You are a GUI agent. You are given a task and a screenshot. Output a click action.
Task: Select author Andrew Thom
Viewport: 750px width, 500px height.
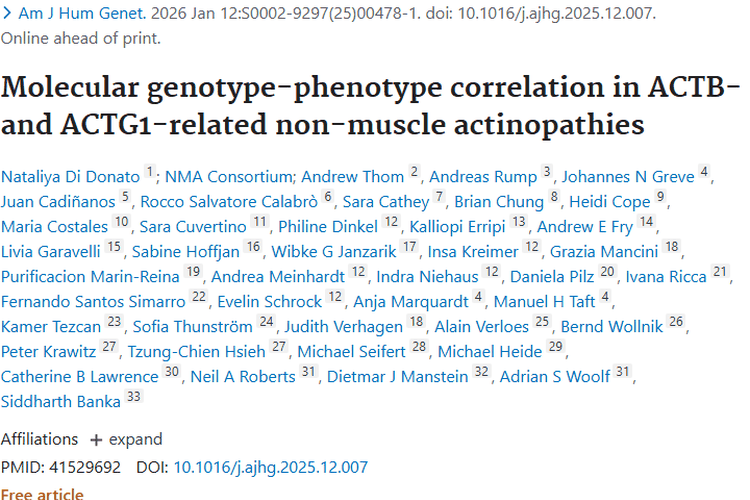coord(352,176)
